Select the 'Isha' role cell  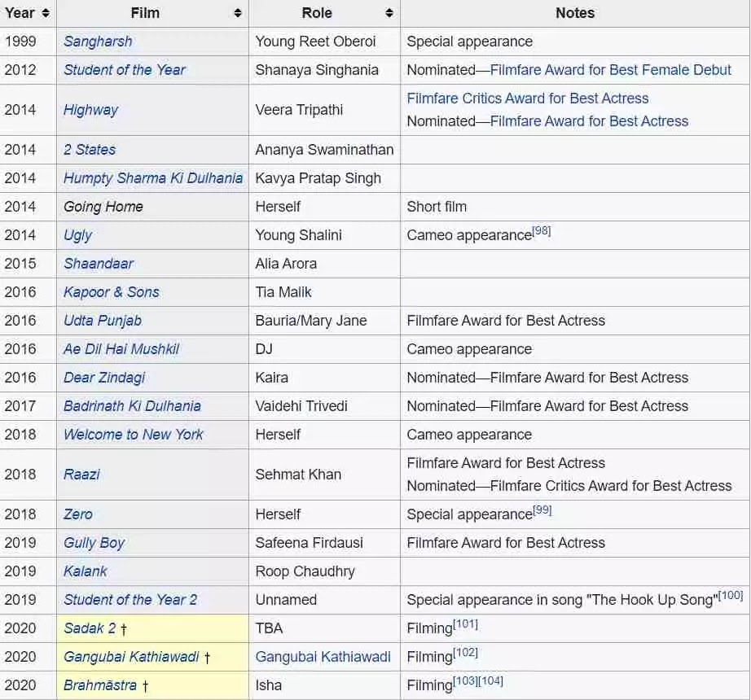pyautogui.click(x=324, y=685)
